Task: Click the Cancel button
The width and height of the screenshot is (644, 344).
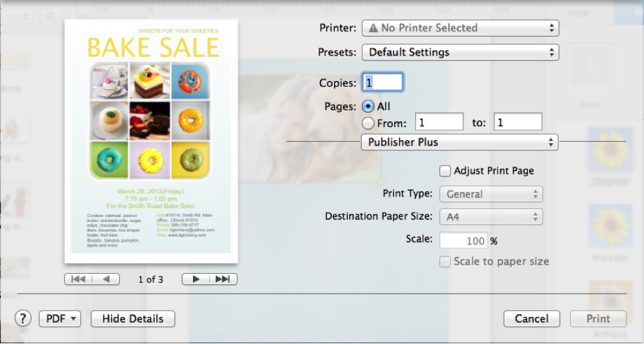Action: click(531, 319)
